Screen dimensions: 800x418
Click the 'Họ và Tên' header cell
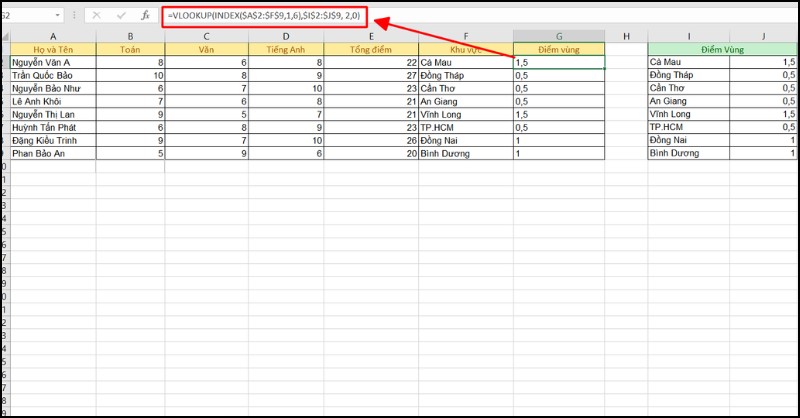(x=53, y=49)
